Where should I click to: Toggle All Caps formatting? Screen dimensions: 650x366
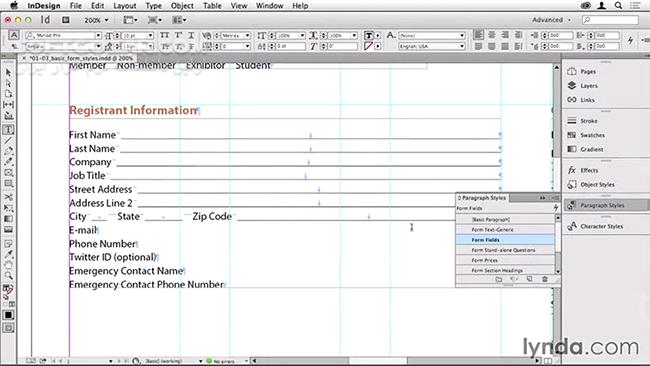coord(165,35)
